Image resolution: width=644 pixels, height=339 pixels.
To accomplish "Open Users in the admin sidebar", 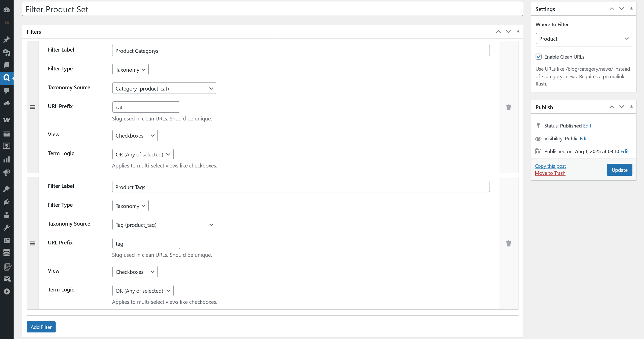I will [7, 215].
